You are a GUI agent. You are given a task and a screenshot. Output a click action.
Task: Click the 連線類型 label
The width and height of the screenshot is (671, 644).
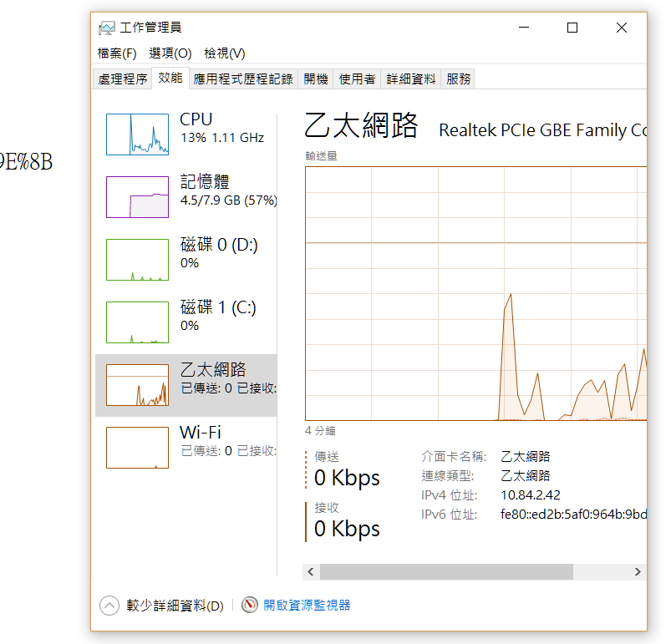[447, 476]
